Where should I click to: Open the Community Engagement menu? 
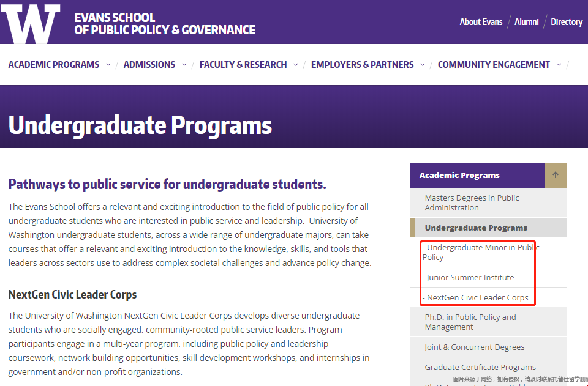coord(494,65)
